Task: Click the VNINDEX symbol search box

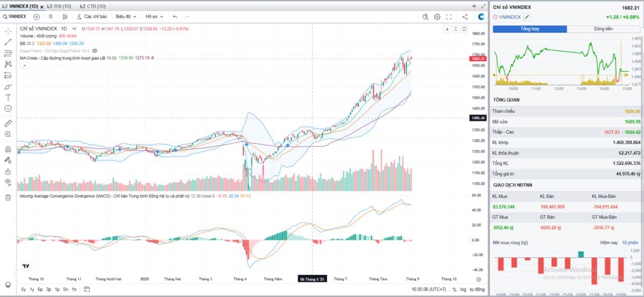Action: 16,17
